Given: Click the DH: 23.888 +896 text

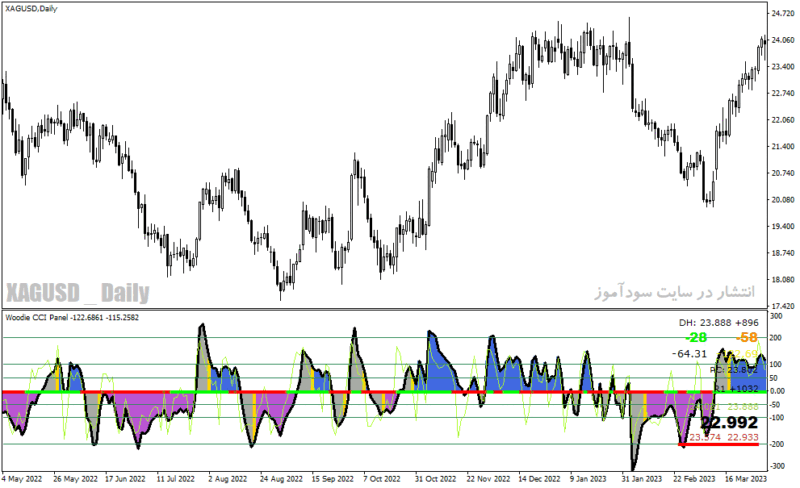Looking at the screenshot, I should point(718,323).
